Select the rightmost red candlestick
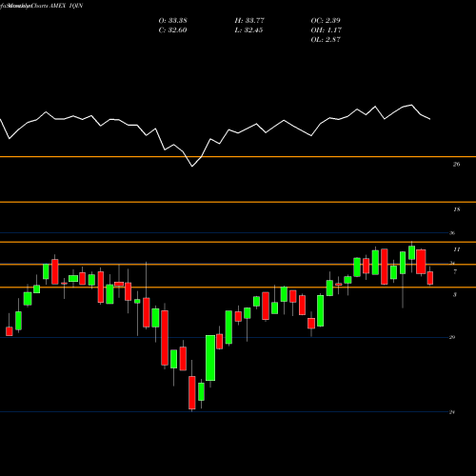This screenshot has height=476, width=476. (430, 278)
